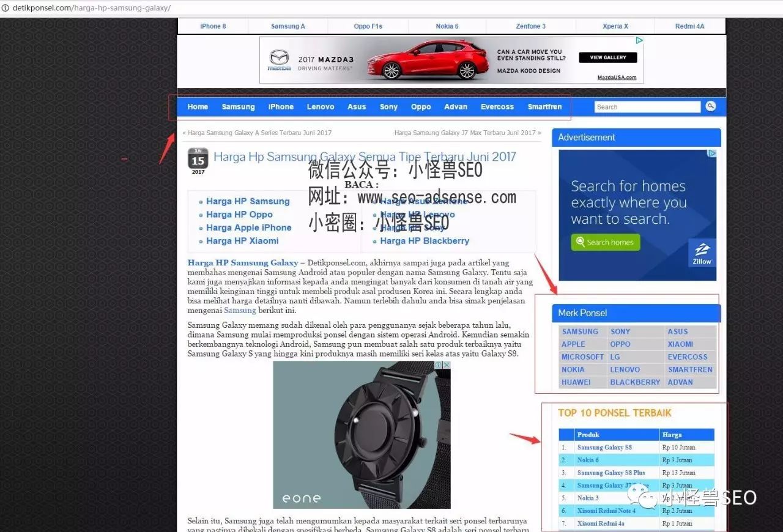Open the Lenovo navigation menu
Screen dimensions: 783x532
point(321,106)
